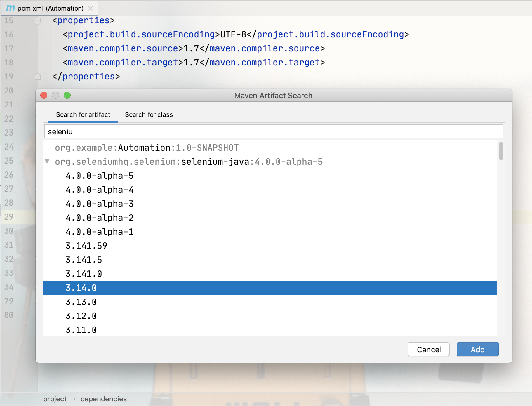The height and width of the screenshot is (406, 532).
Task: Cancel the Maven Artifact Search dialog
Action: point(428,349)
